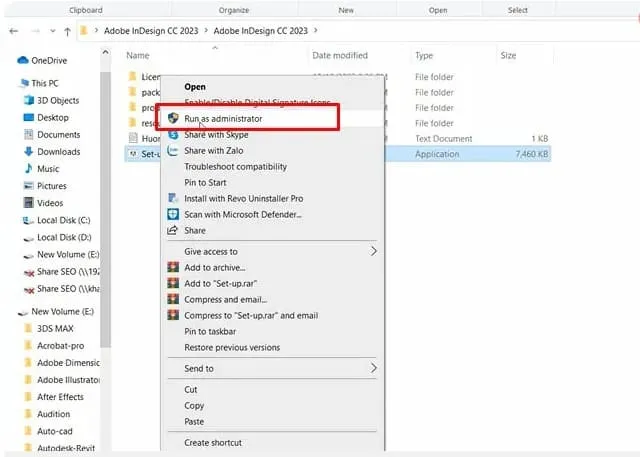The image size is (640, 457).
Task: Sort files by Type column
Action: click(x=424, y=55)
